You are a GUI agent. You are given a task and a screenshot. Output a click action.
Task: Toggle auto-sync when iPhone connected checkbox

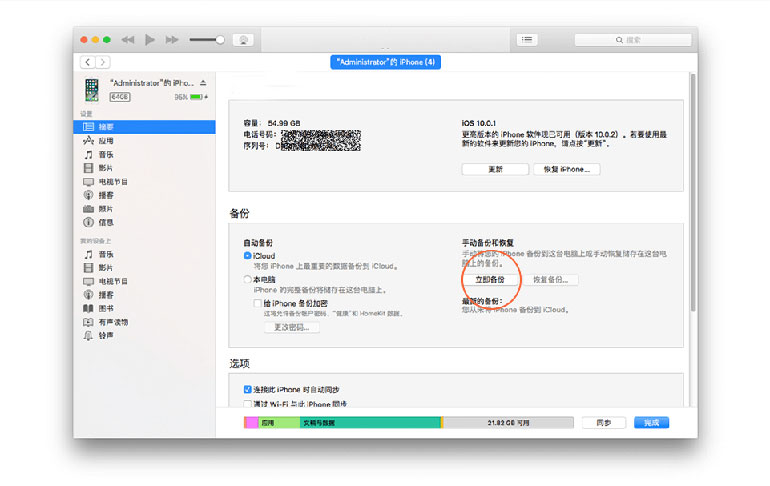[248, 388]
